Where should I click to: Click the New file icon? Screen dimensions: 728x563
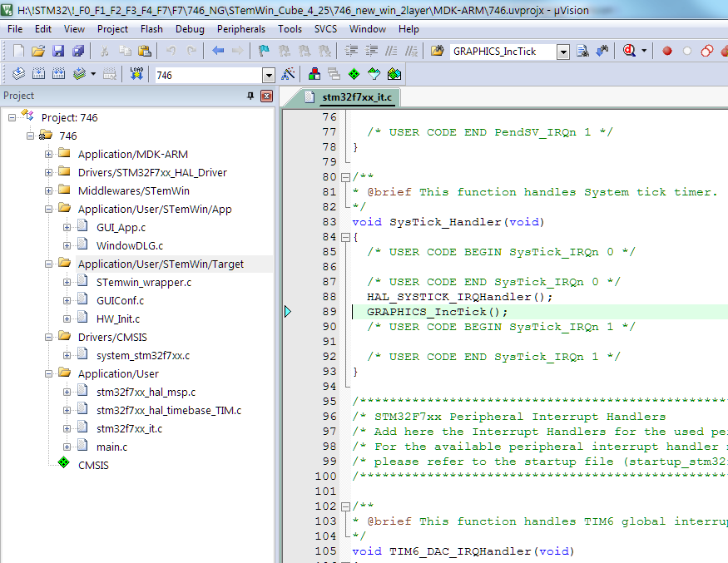pos(18,51)
